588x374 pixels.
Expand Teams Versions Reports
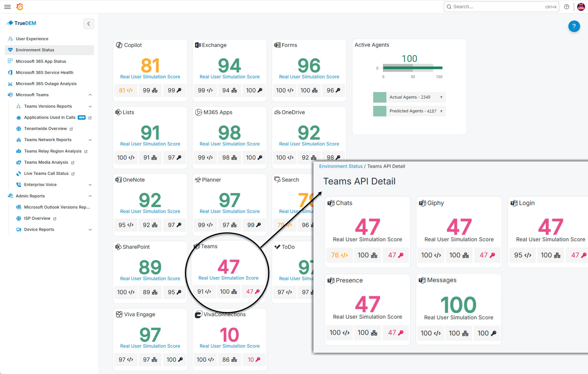(90, 106)
